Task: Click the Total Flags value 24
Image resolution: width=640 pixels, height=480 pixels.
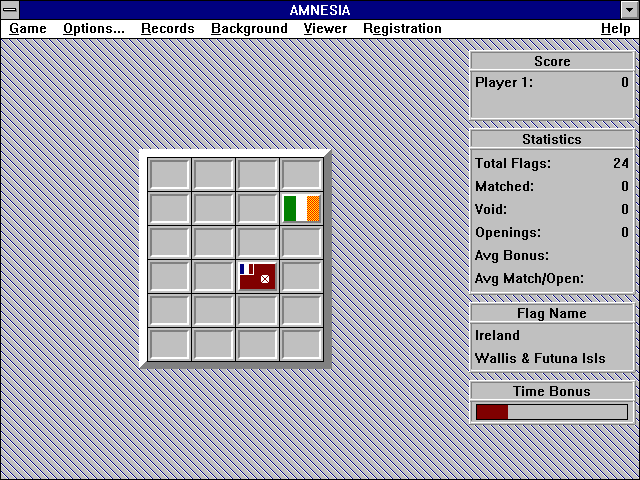Action: [x=621, y=163]
